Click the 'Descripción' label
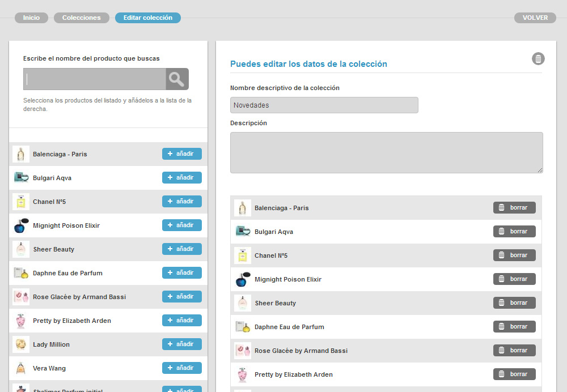This screenshot has width=567, height=392. (x=249, y=123)
